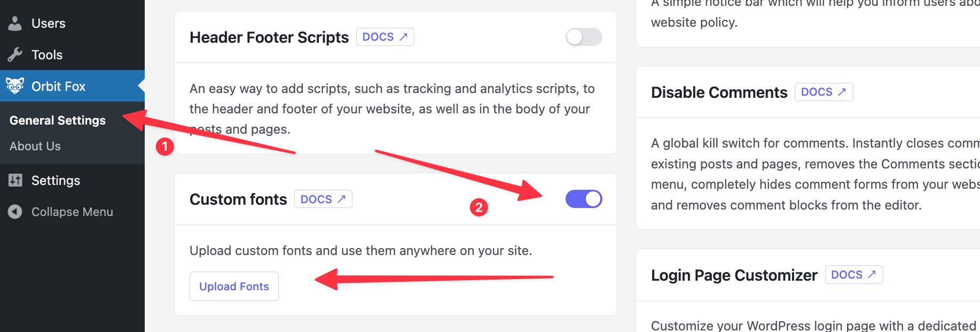Click the Custom fonts heading
Image resolution: width=980 pixels, height=332 pixels.
tap(238, 199)
